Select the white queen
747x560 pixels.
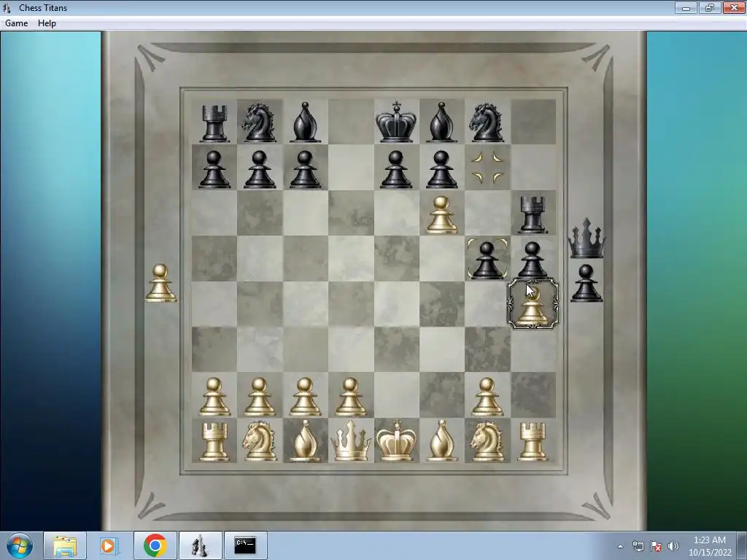click(x=351, y=441)
